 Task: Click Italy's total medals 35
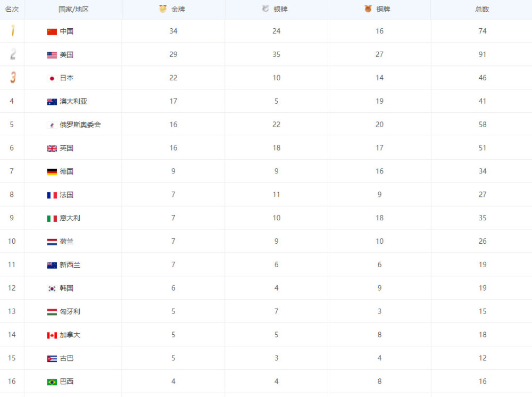(x=483, y=218)
